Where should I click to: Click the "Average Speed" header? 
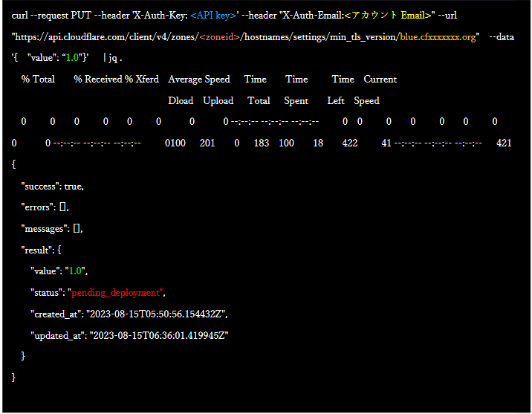[199, 80]
